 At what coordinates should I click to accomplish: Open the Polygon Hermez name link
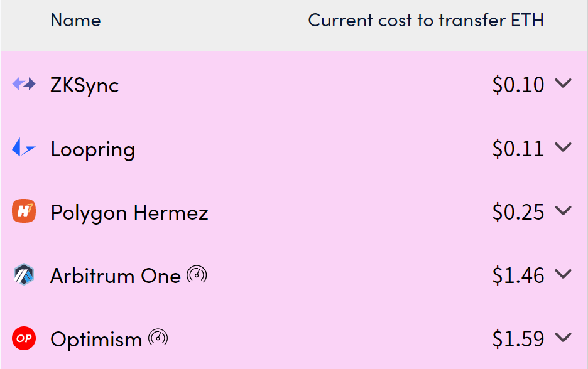[x=130, y=213]
